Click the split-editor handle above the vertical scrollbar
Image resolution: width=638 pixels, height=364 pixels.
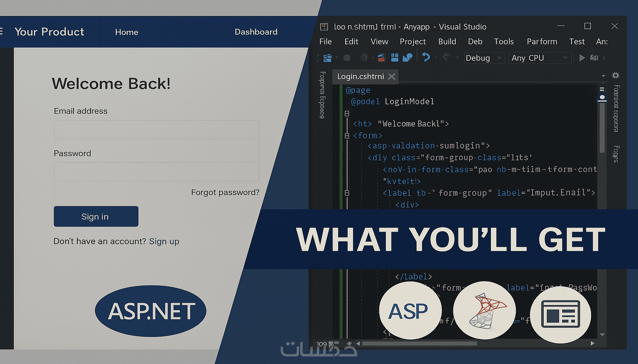pyautogui.click(x=602, y=89)
